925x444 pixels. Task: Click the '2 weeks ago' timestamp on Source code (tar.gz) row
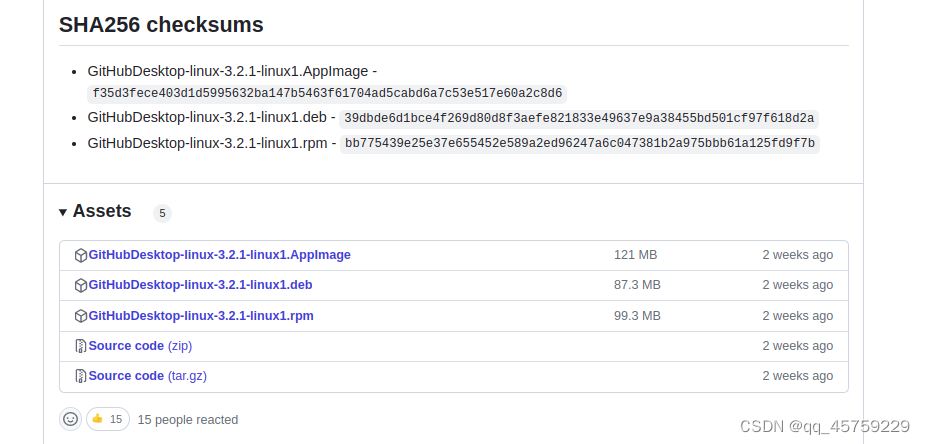pyautogui.click(x=798, y=376)
